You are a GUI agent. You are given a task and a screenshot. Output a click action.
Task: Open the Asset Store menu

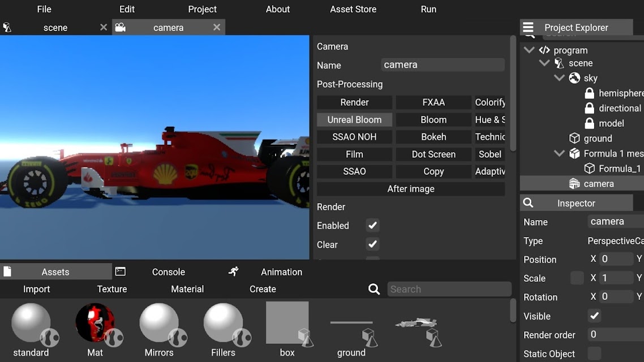(353, 9)
